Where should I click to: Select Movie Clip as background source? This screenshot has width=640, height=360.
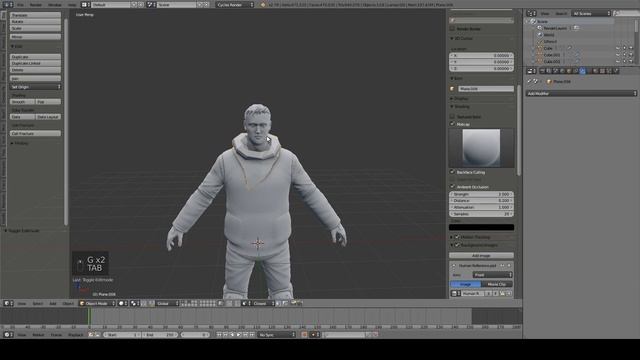pos(497,284)
